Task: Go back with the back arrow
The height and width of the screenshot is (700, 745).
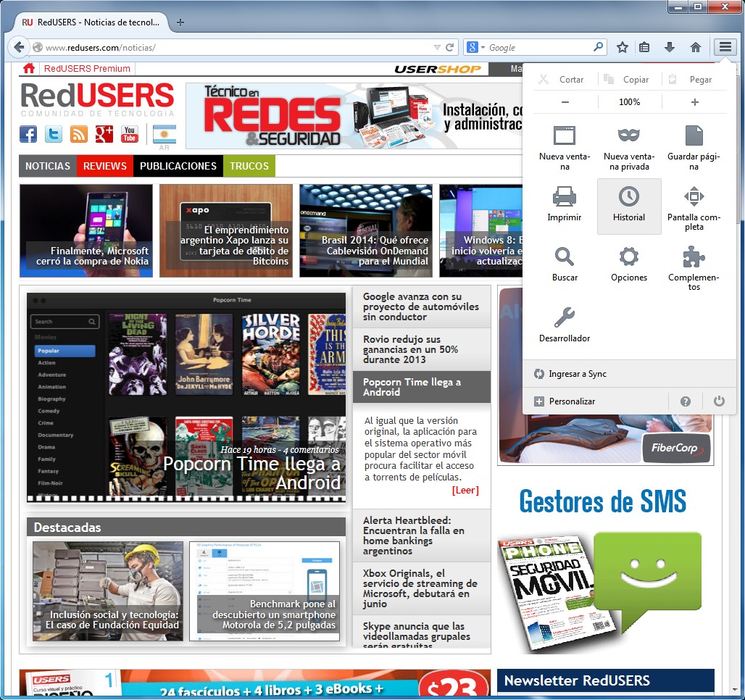Action: coord(19,47)
